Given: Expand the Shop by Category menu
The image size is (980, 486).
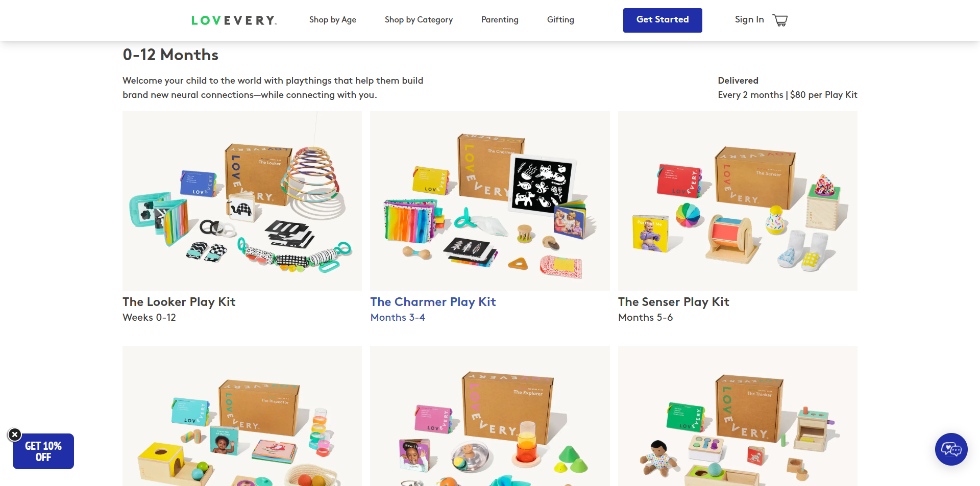Looking at the screenshot, I should pyautogui.click(x=419, y=20).
